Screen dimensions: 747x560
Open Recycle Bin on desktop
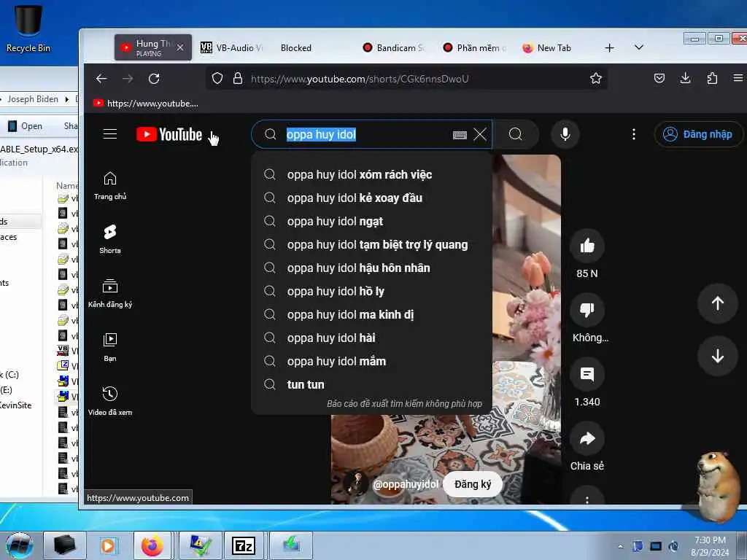tap(28, 28)
